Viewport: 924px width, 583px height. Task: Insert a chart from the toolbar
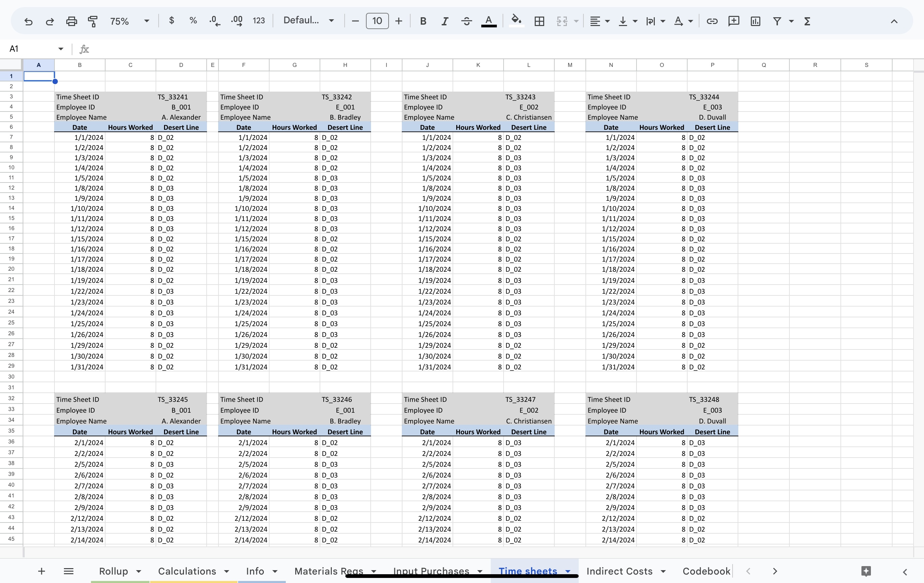[755, 21]
